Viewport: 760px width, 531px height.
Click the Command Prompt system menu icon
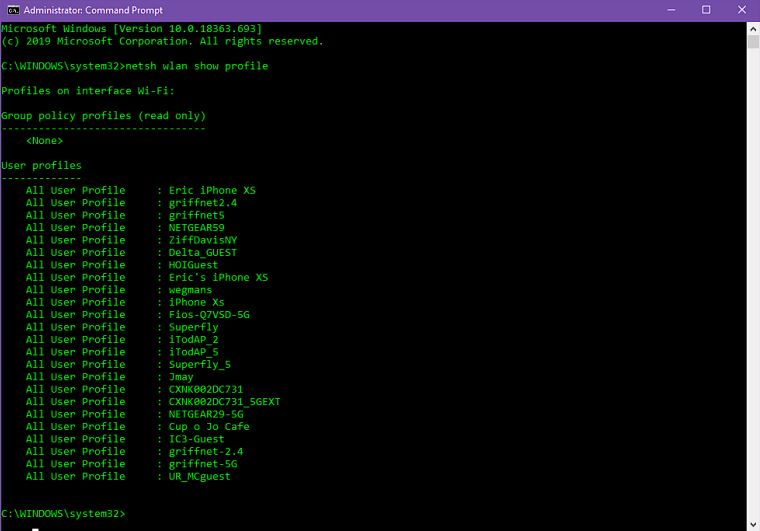pos(10,10)
